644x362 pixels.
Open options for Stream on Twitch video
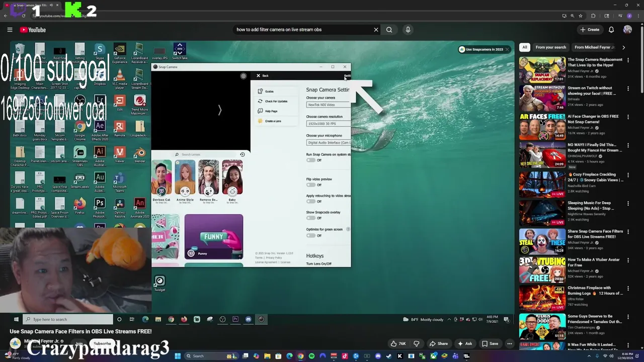(628, 89)
